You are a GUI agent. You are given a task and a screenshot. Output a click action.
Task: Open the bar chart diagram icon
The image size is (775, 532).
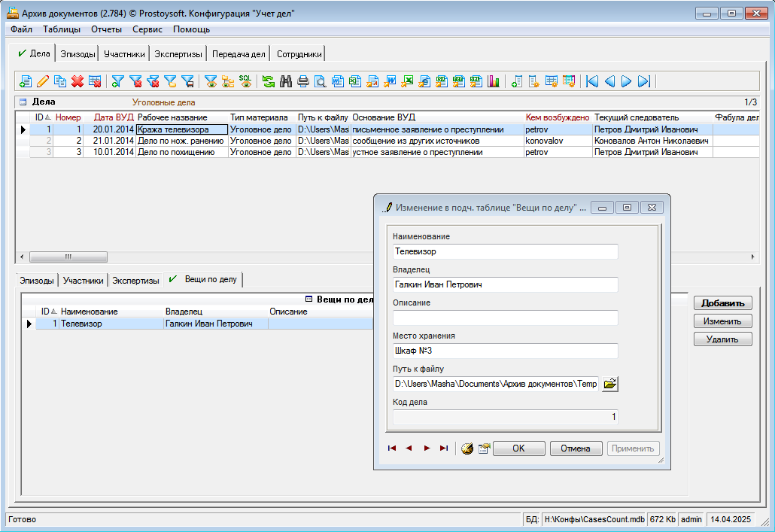[494, 81]
